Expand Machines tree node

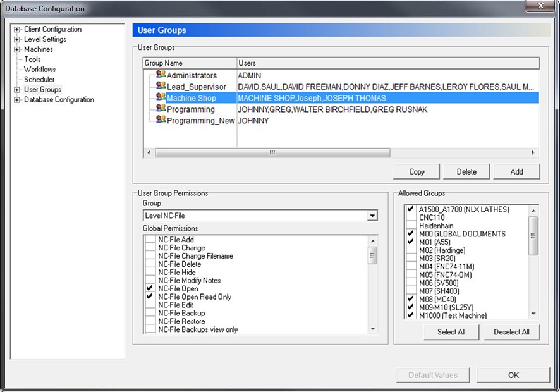point(17,50)
